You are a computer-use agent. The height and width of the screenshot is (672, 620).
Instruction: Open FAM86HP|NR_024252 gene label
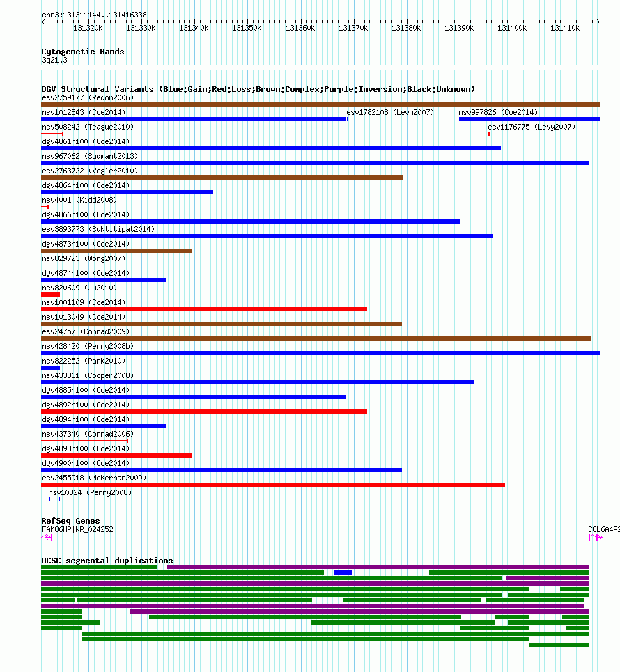[77, 530]
